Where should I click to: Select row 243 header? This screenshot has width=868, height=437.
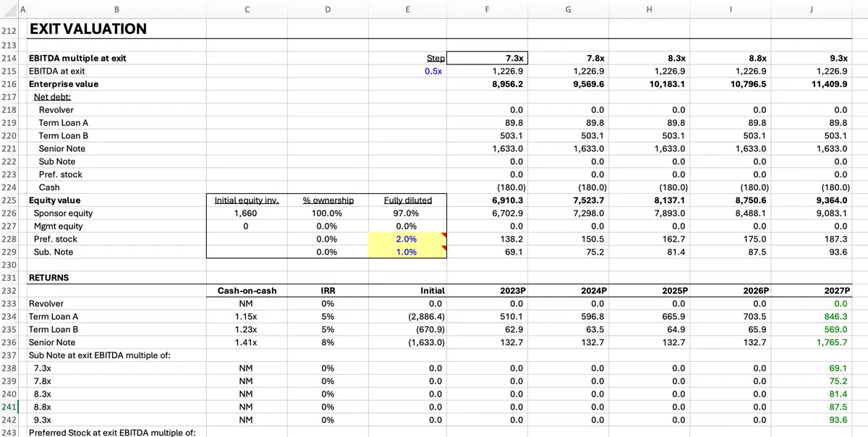[x=9, y=433]
